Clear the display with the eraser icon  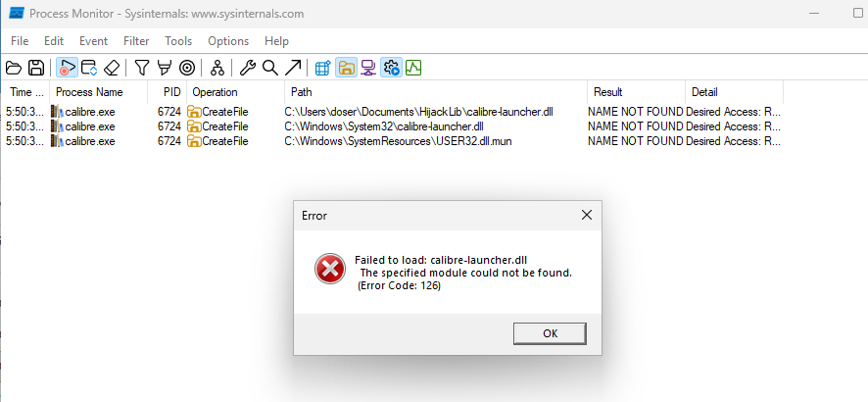pyautogui.click(x=112, y=68)
